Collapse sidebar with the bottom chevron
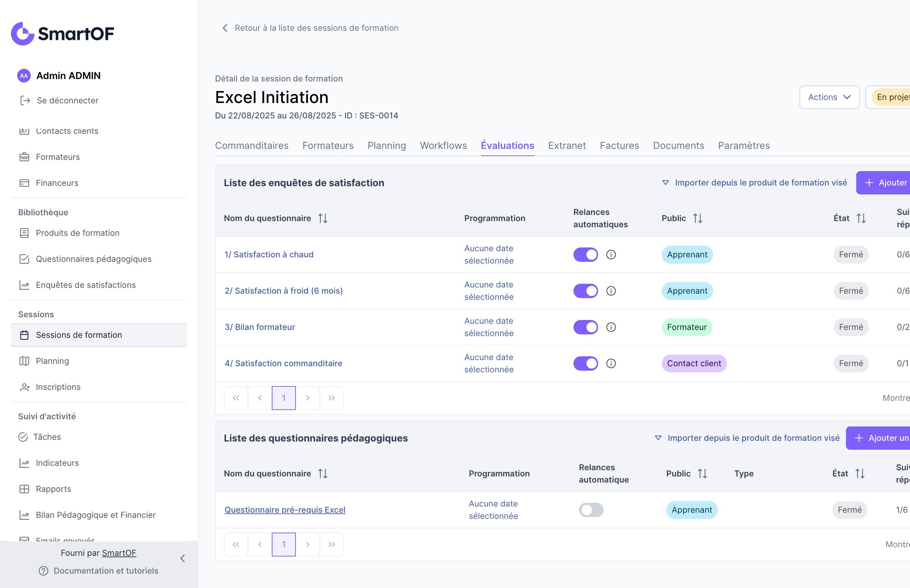Image resolution: width=910 pixels, height=588 pixels. [182, 559]
